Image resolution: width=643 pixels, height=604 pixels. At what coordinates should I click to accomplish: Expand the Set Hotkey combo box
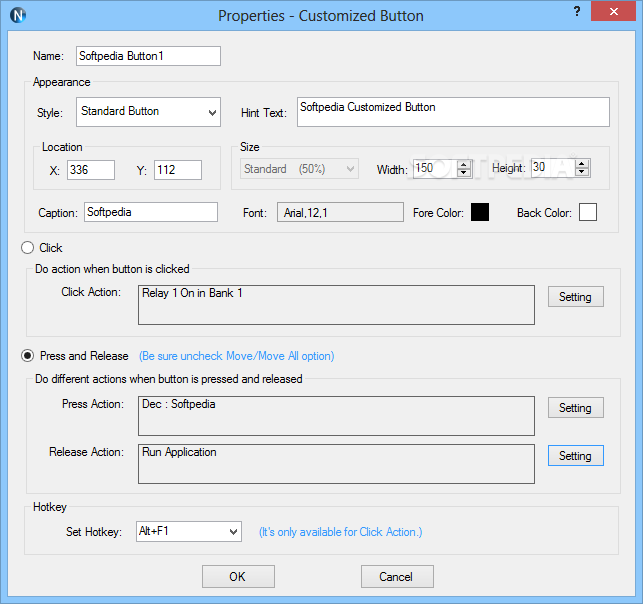click(189, 531)
